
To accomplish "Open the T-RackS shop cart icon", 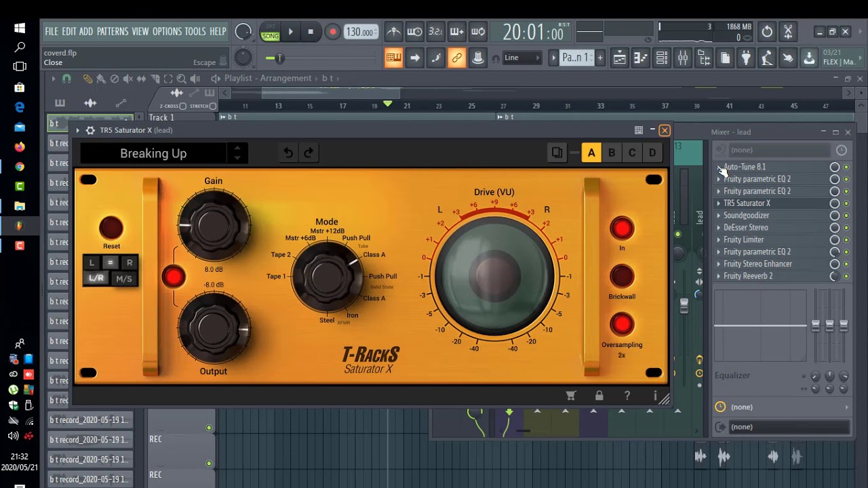I will click(x=571, y=395).
